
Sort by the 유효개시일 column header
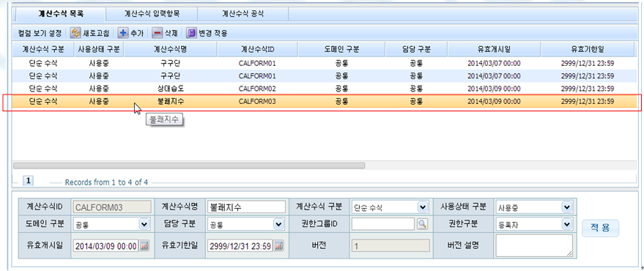click(x=494, y=50)
